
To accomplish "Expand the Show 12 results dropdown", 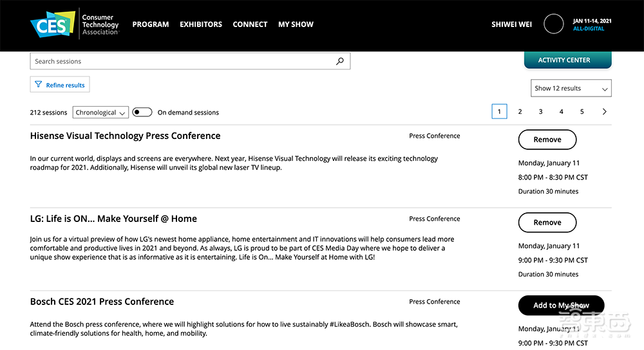I will pyautogui.click(x=571, y=88).
